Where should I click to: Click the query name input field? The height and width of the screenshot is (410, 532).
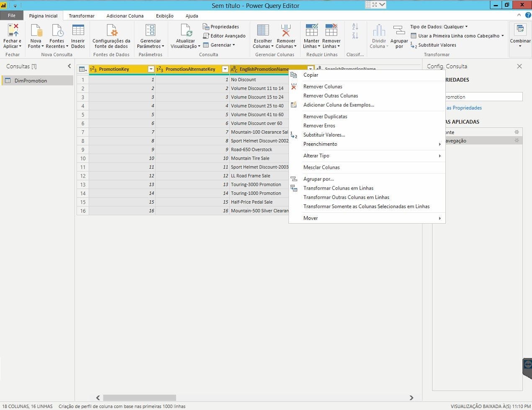[x=484, y=97]
